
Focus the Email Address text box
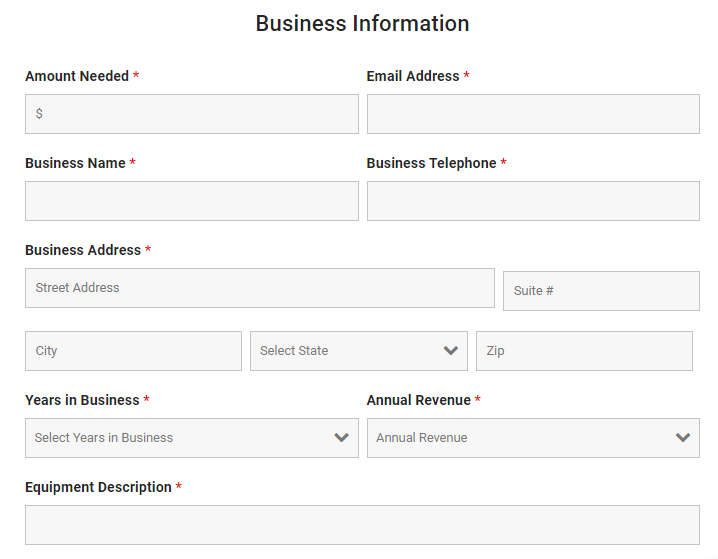tap(533, 114)
